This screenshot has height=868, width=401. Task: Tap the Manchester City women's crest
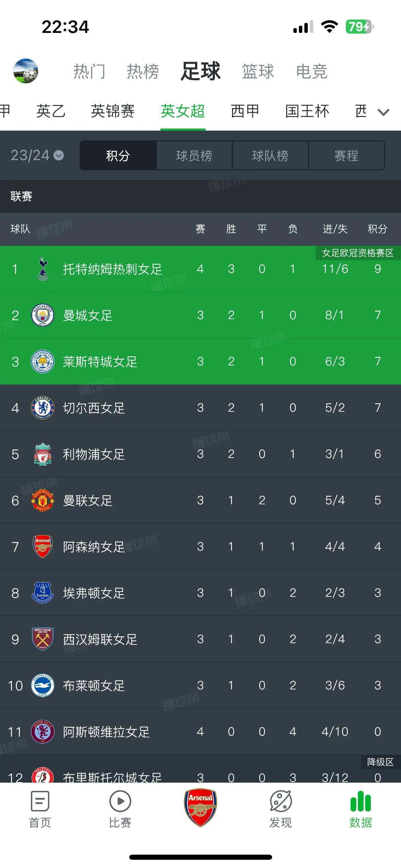coord(43,315)
